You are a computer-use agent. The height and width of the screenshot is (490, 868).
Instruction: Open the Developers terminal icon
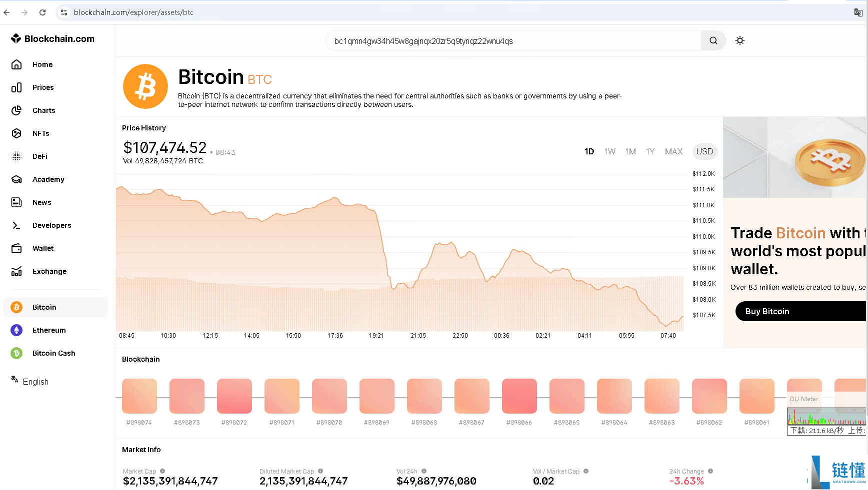[x=16, y=225]
